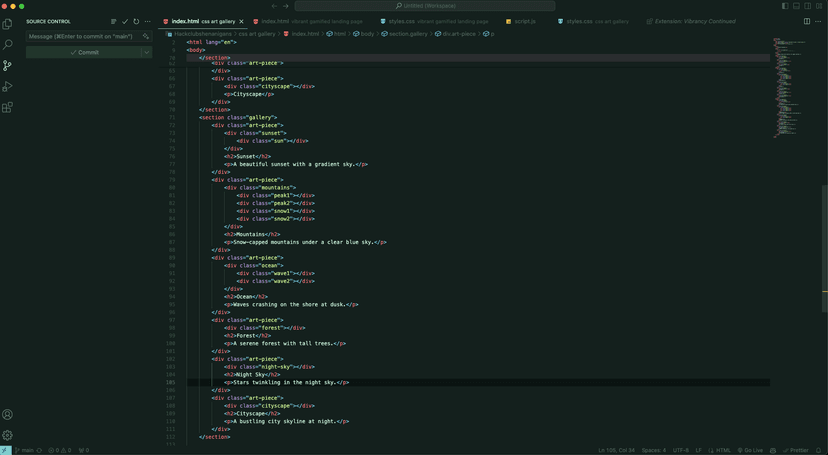This screenshot has height=455, width=828.
Task: Toggle the bottom panel layout button
Action: pyautogui.click(x=796, y=6)
